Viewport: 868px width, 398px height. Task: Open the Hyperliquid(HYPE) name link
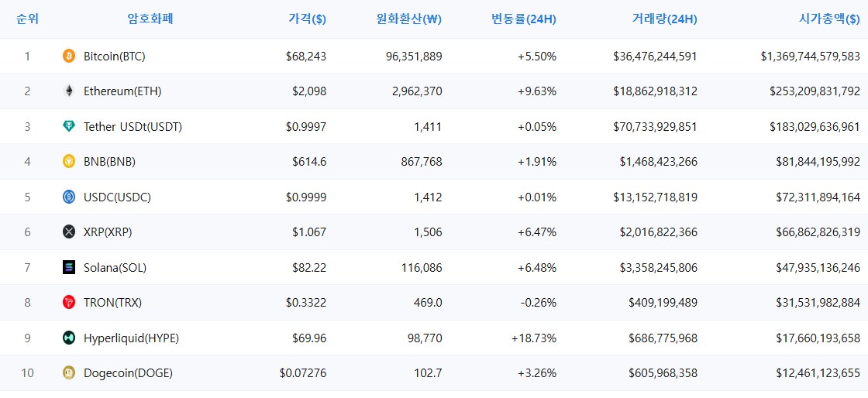coord(131,338)
